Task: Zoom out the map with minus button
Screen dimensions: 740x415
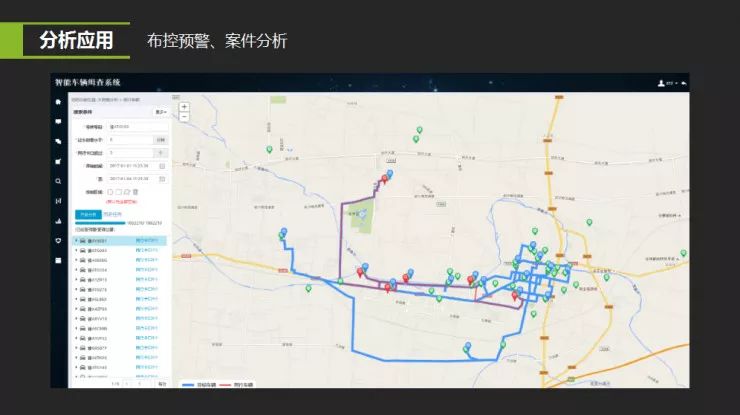Action: [185, 117]
